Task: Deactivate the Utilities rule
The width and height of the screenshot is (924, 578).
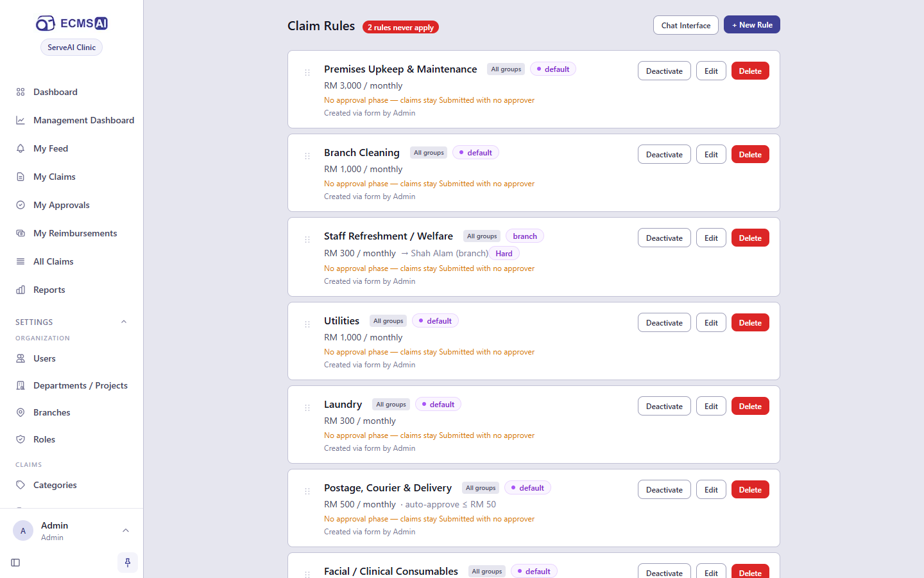Action: (x=664, y=323)
